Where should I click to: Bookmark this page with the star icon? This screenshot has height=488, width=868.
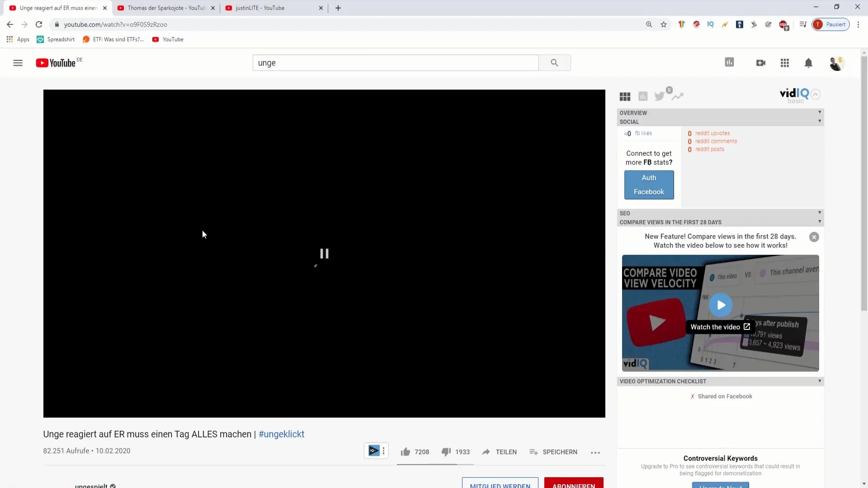click(664, 24)
